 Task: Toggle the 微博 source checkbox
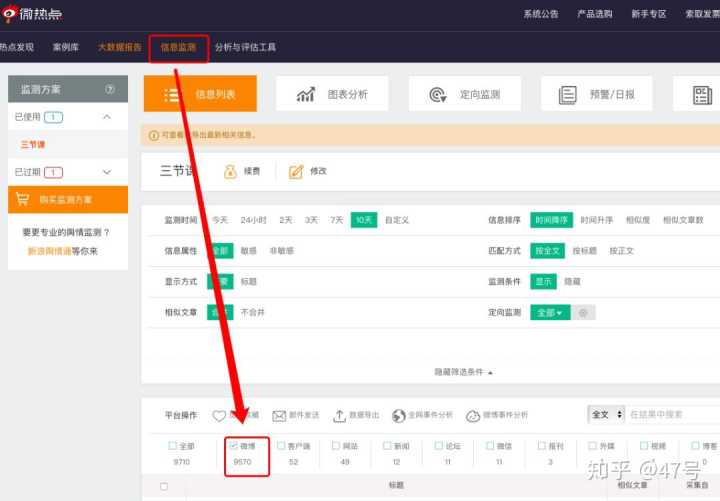pyautogui.click(x=233, y=446)
